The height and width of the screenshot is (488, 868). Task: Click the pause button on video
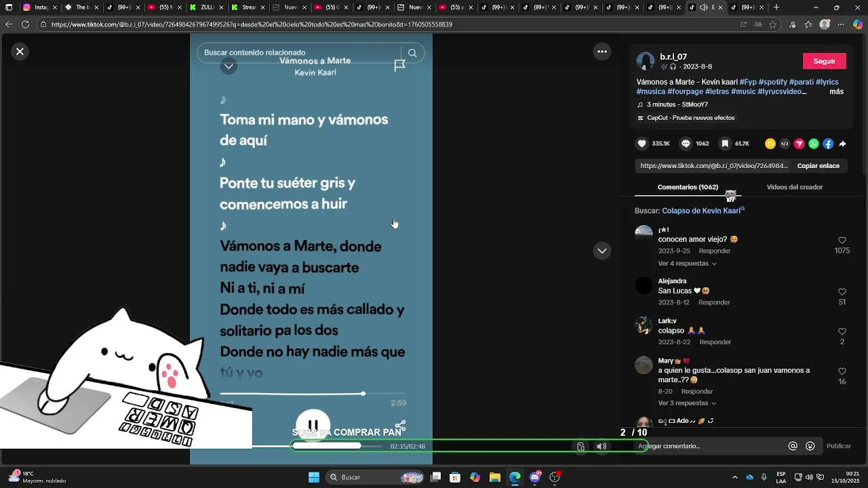(313, 425)
